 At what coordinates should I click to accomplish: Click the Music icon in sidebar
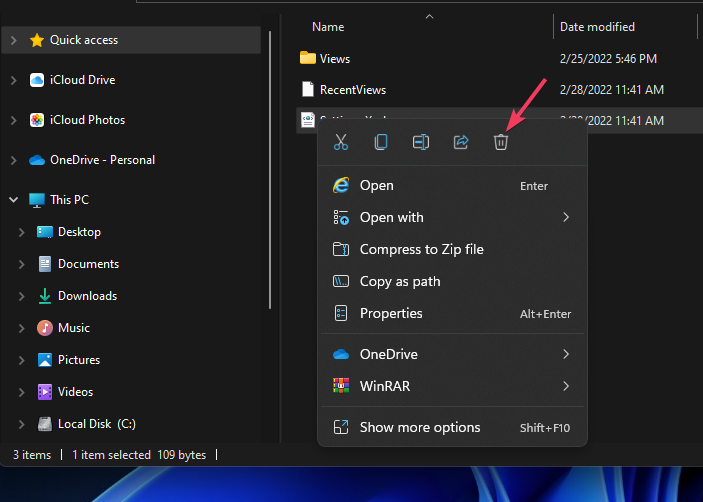[x=45, y=328]
